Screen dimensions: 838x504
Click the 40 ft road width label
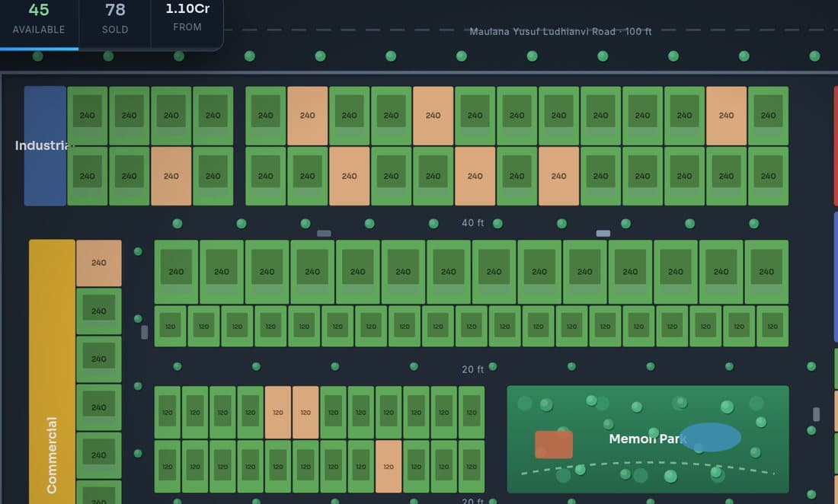pyautogui.click(x=473, y=223)
